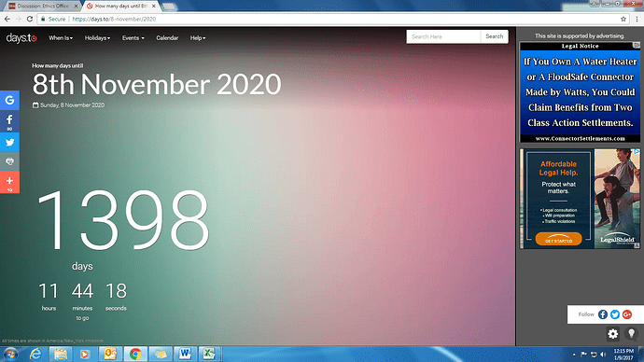Screen dimensions: 644x362
Task: Click the Get Started ad button
Action: click(558, 239)
